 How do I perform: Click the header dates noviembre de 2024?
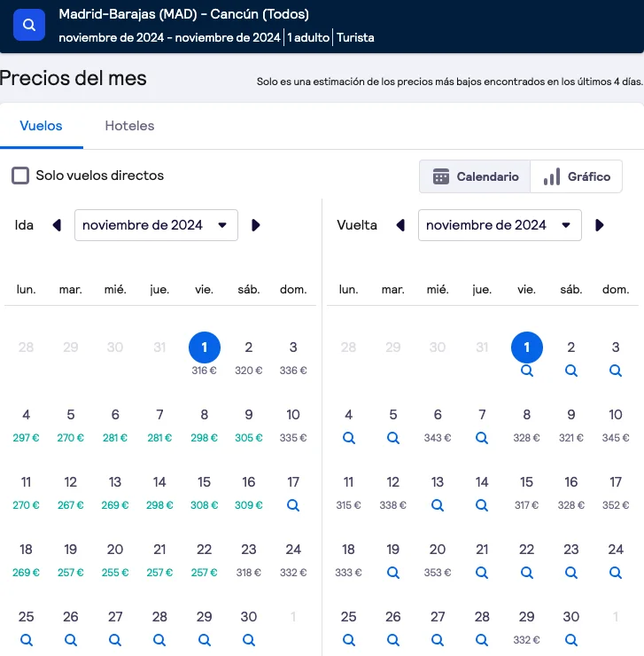(x=169, y=37)
